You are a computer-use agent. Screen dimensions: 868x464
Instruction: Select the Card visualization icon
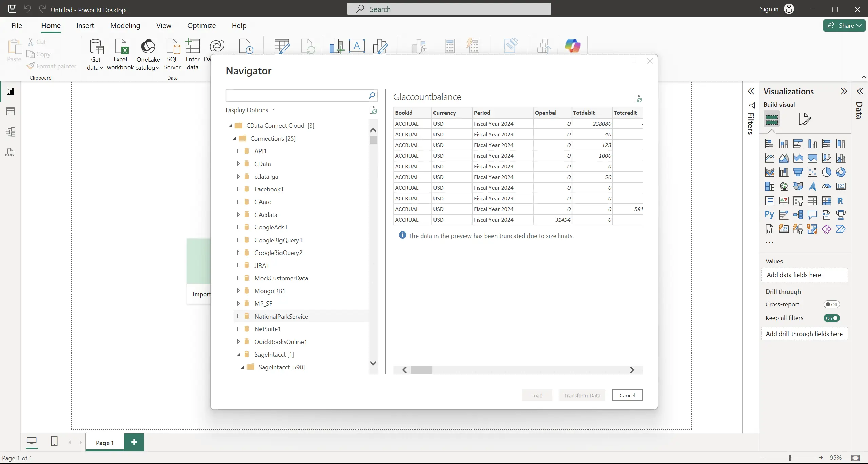[x=841, y=186]
